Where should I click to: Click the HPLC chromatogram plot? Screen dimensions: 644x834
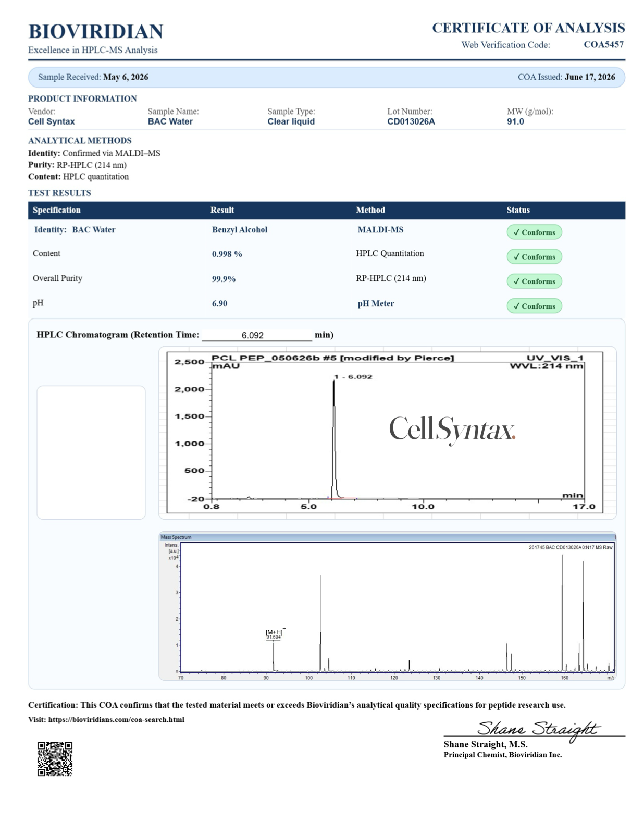(x=385, y=432)
